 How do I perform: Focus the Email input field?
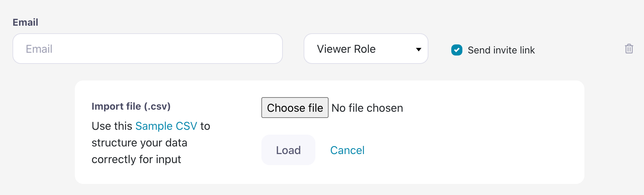(x=148, y=49)
